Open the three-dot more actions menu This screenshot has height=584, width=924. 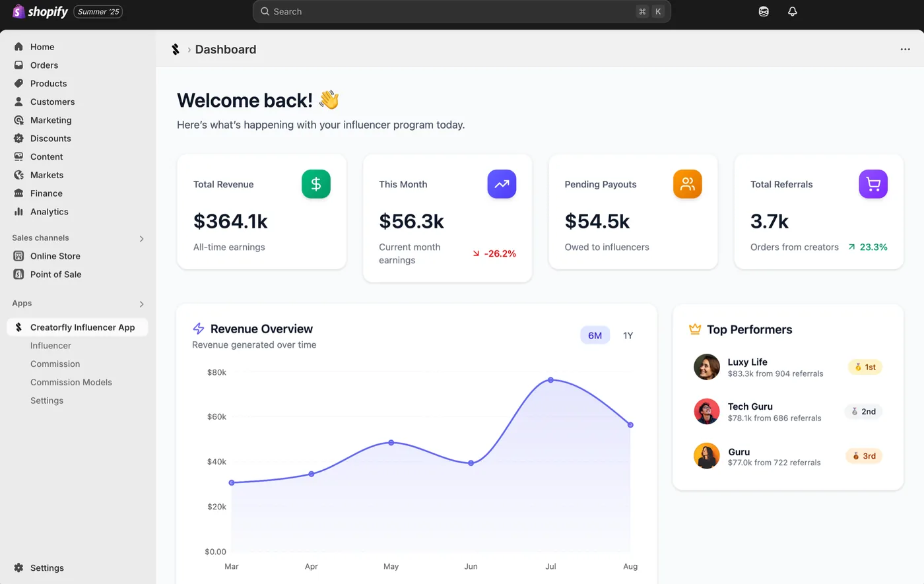pyautogui.click(x=905, y=49)
